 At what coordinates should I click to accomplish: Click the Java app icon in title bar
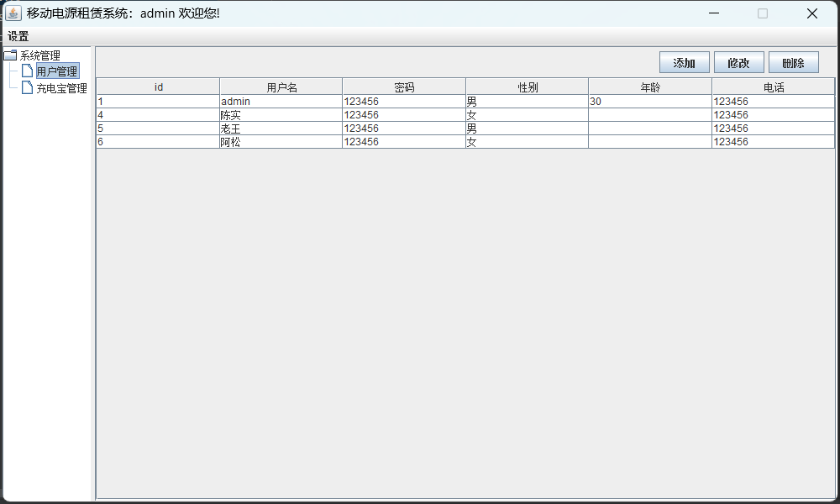(13, 13)
